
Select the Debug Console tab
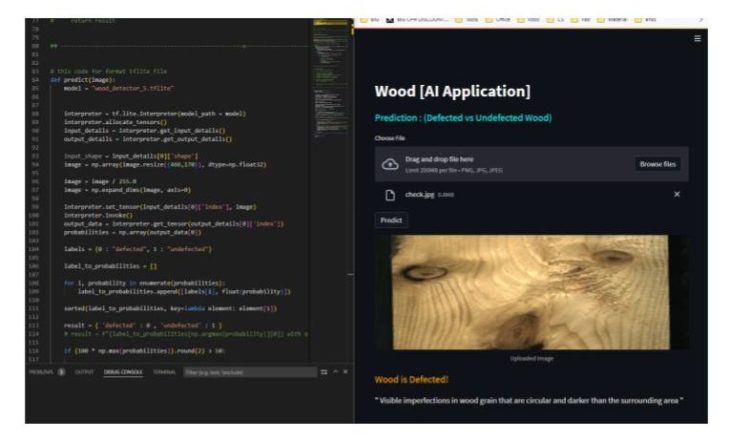pyautogui.click(x=123, y=372)
